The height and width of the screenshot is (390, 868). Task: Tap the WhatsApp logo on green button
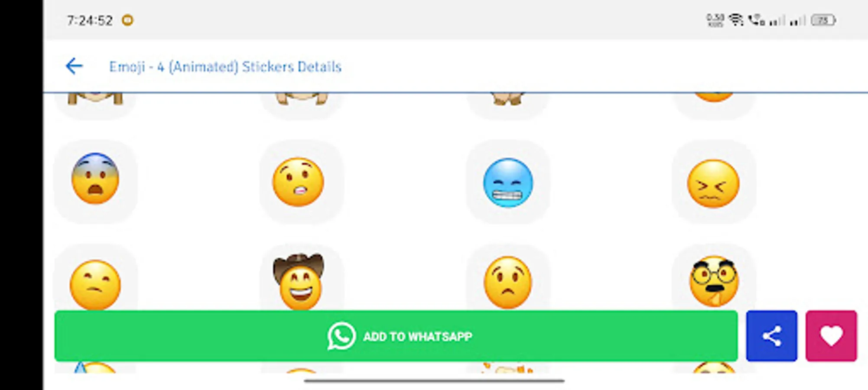[x=341, y=336]
